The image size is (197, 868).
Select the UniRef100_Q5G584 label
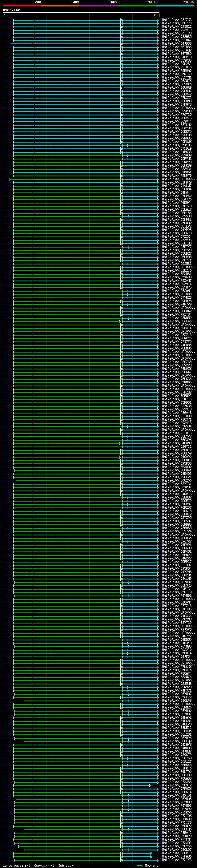(x=177, y=426)
